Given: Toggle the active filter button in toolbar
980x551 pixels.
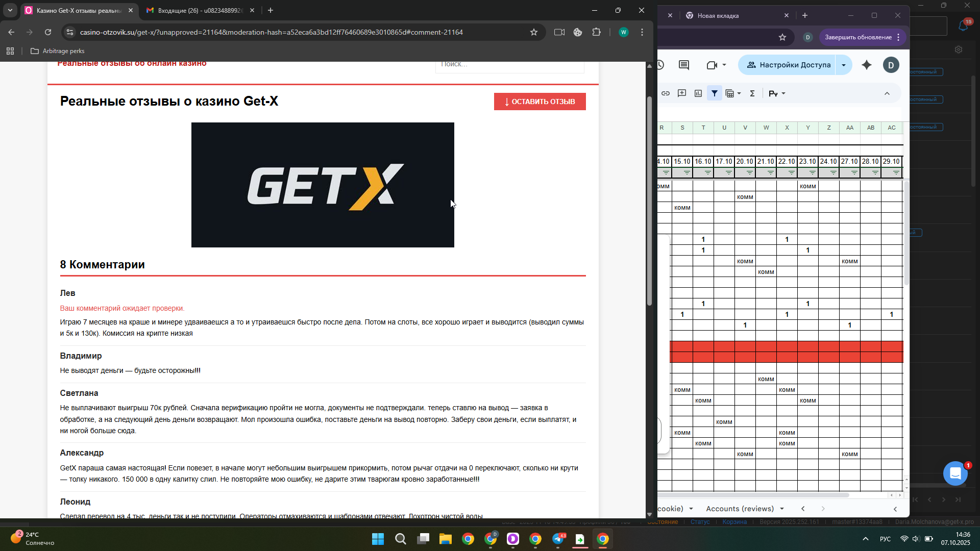Looking at the screenshot, I should (x=715, y=93).
